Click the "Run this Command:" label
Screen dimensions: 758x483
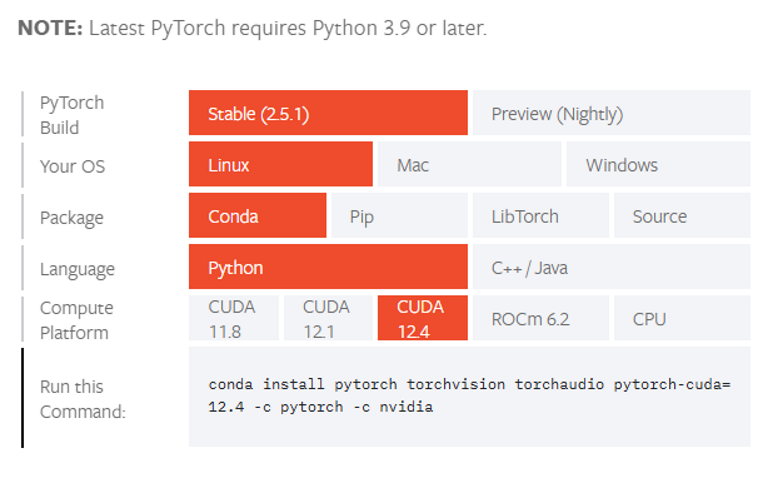point(83,398)
